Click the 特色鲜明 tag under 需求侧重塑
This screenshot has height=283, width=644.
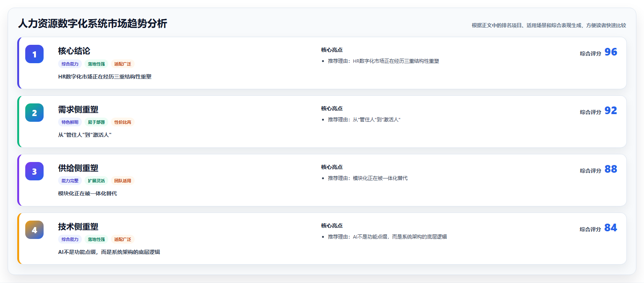[70, 122]
